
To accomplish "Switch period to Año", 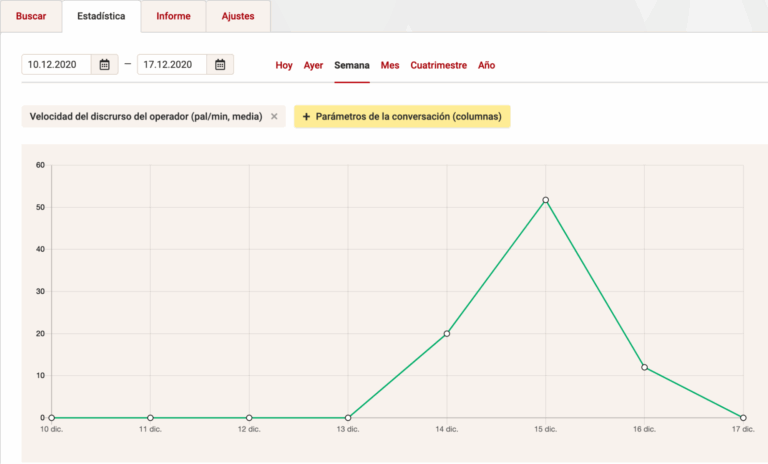I will point(486,65).
